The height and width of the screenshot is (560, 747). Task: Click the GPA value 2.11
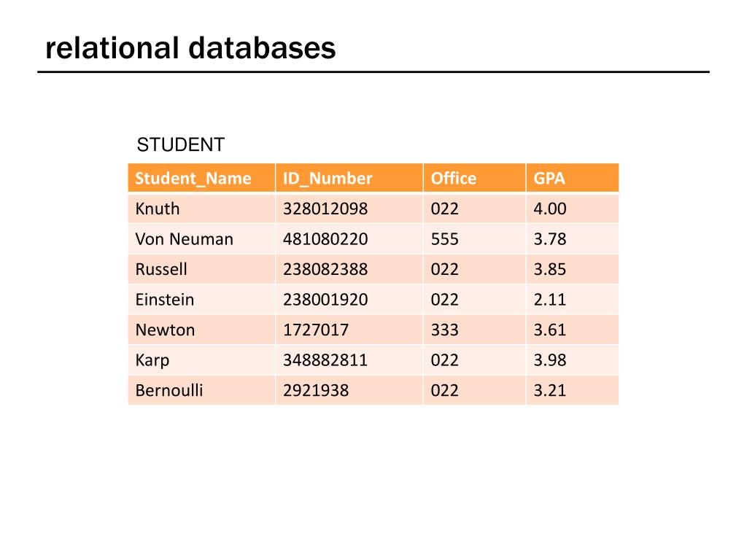click(550, 300)
